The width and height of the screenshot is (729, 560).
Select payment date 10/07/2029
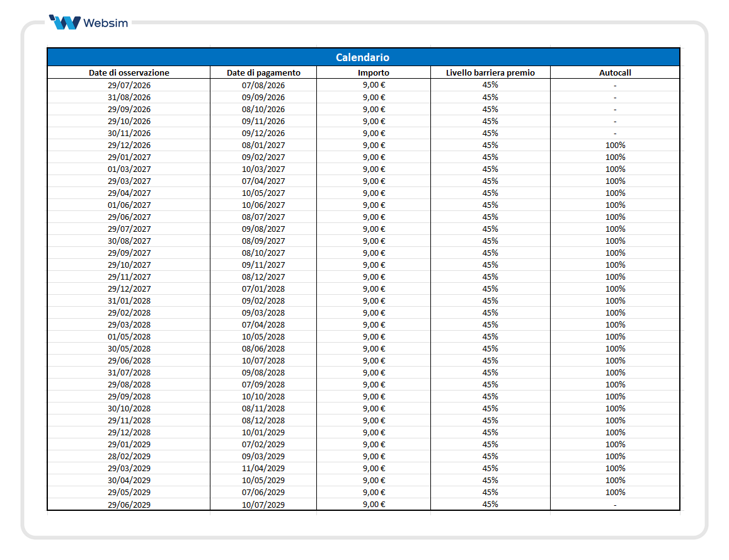tap(263, 505)
